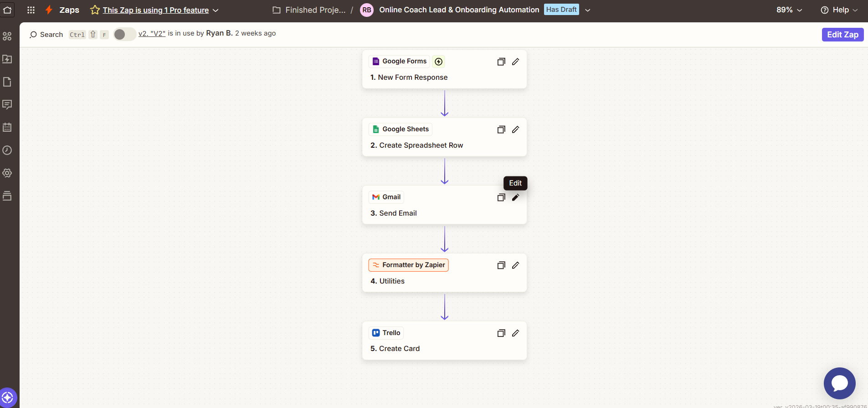
Task: Expand the Zap title options chevron
Action: point(588,10)
